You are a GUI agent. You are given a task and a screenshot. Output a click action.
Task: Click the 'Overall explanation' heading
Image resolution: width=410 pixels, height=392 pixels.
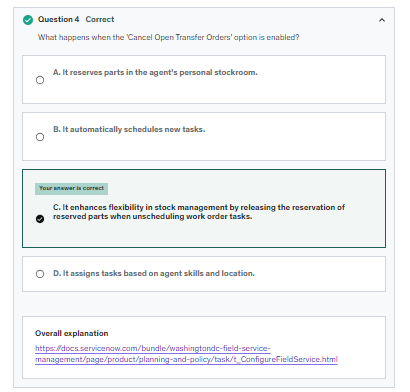[72, 333]
